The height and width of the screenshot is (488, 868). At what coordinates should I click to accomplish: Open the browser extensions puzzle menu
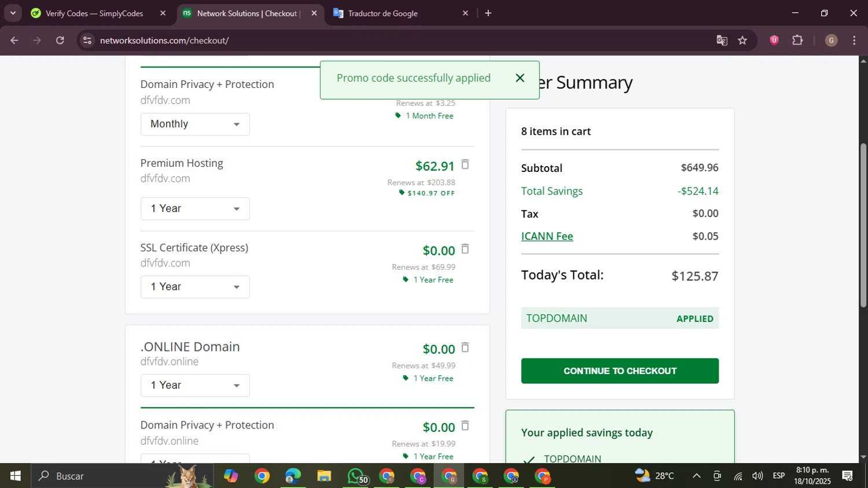797,40
